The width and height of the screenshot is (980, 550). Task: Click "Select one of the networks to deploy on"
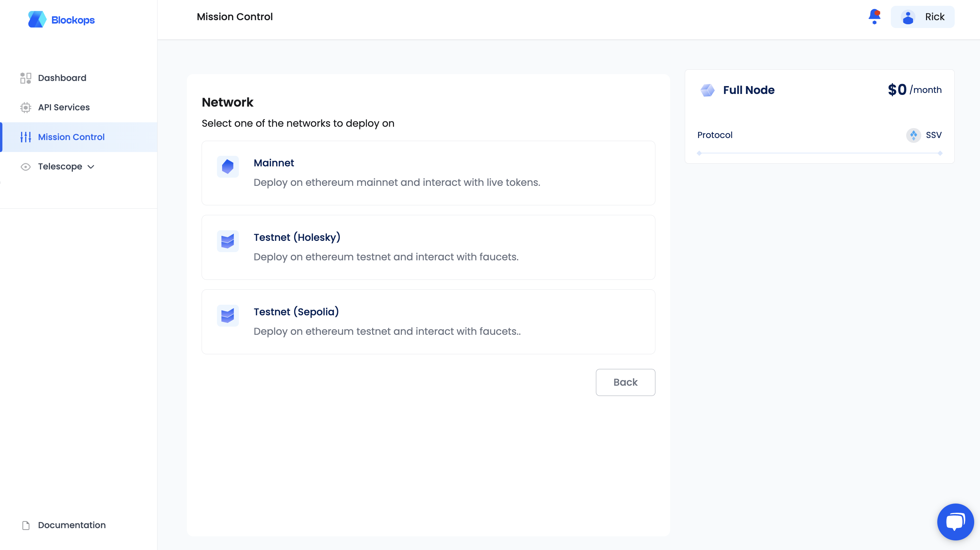298,124
